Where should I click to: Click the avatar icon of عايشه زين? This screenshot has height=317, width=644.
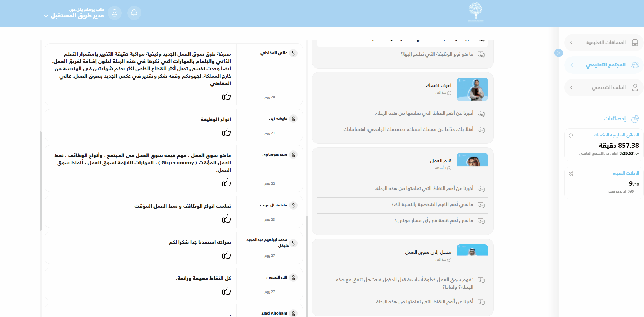(x=293, y=119)
